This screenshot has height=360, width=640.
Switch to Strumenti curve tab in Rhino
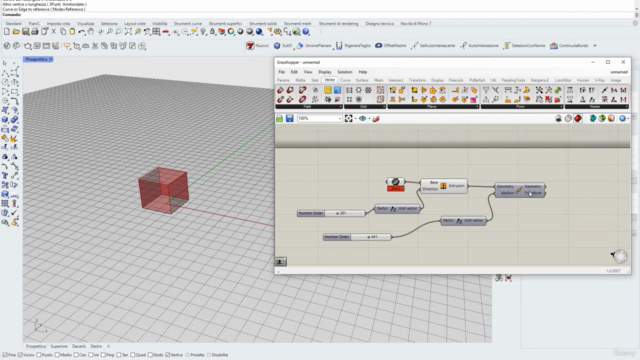coord(188,24)
